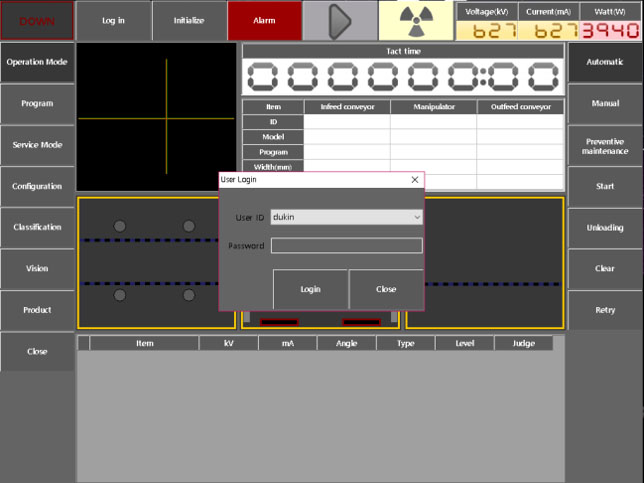This screenshot has height=483, width=644.
Task: Switch to Manual mode
Action: pos(605,104)
